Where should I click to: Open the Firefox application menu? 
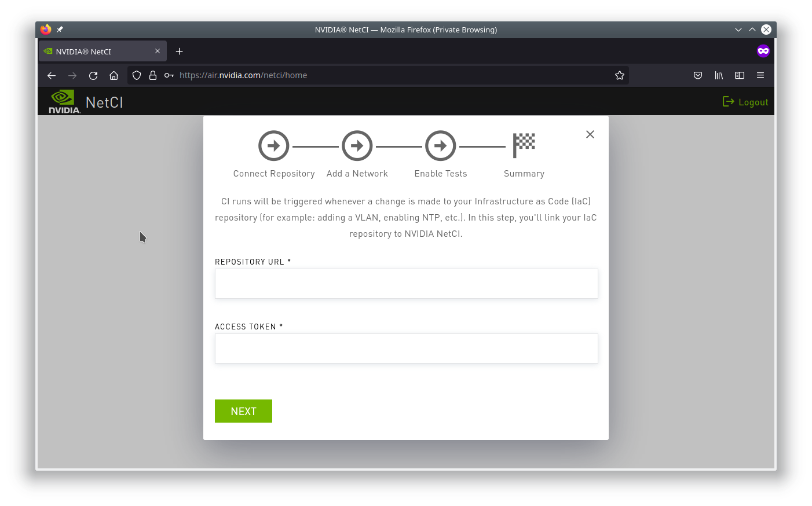coord(760,75)
